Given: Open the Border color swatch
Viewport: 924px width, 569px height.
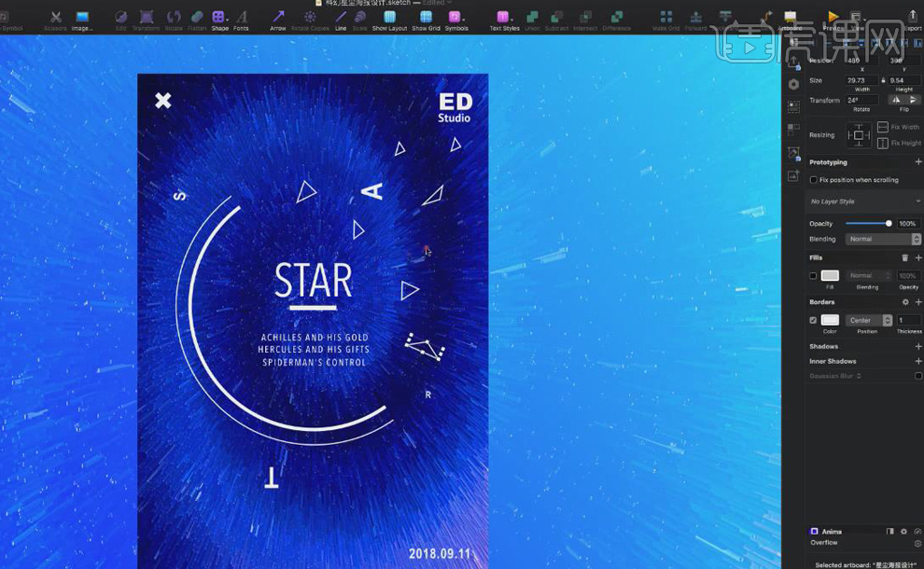Looking at the screenshot, I should 830,320.
